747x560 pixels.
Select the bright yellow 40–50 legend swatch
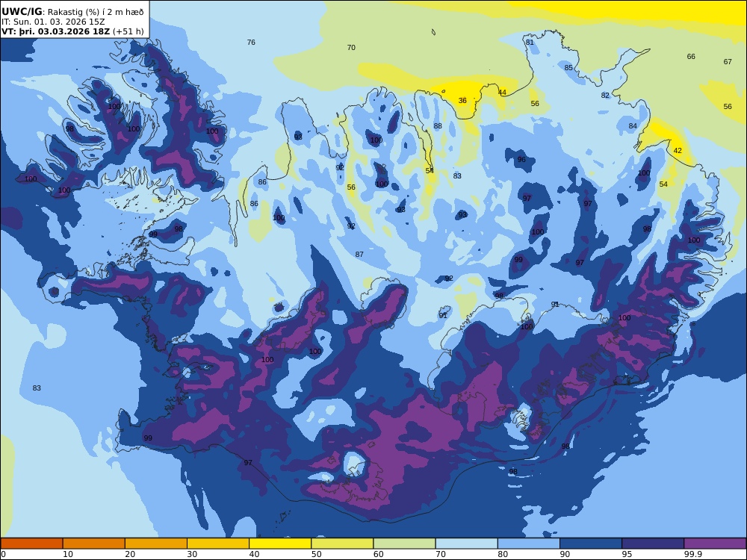pyautogui.click(x=280, y=544)
